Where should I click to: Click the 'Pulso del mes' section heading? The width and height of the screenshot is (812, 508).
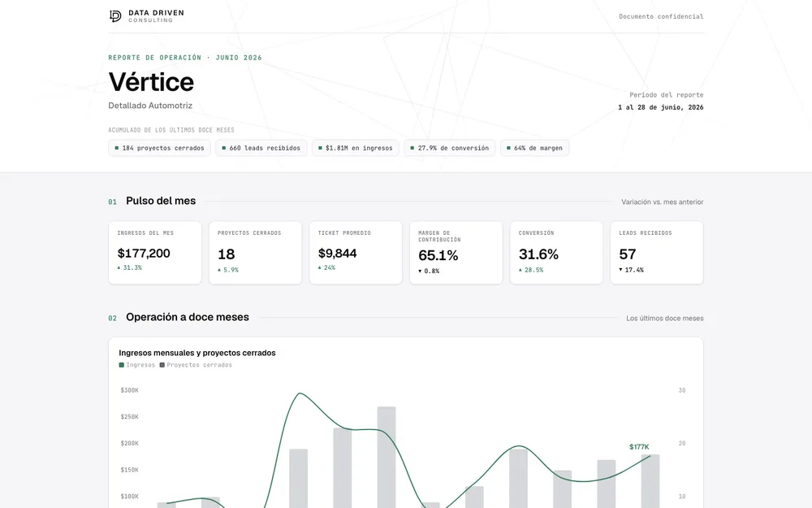161,201
